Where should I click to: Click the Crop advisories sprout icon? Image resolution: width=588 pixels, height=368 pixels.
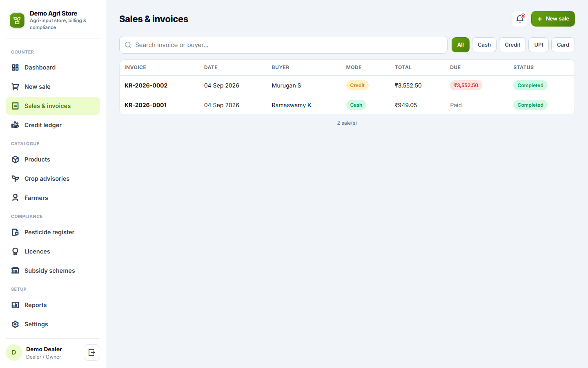(16, 179)
